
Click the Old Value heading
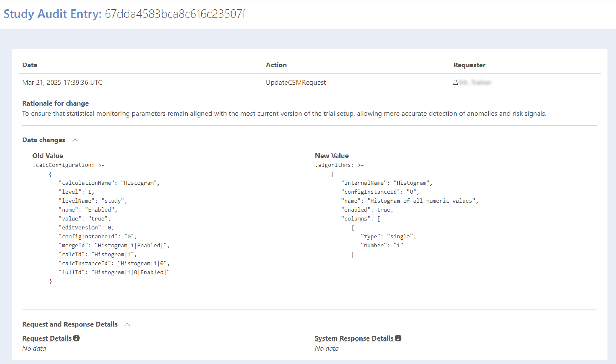pos(48,156)
